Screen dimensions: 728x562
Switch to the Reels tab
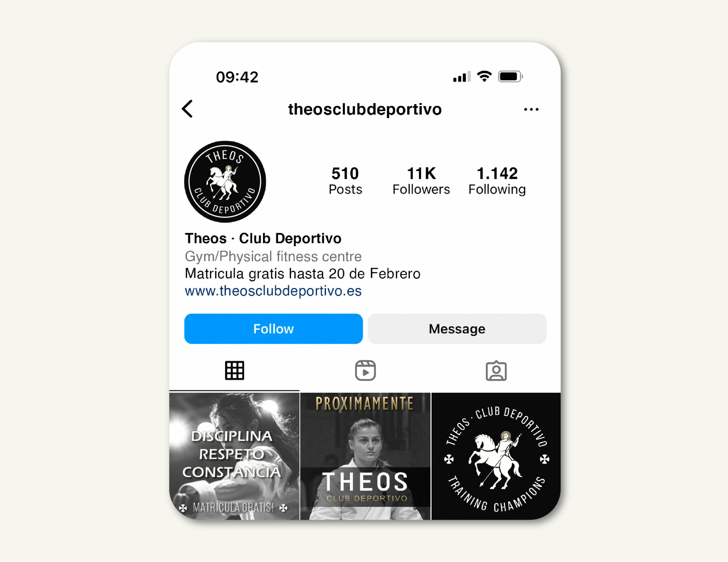[365, 371]
